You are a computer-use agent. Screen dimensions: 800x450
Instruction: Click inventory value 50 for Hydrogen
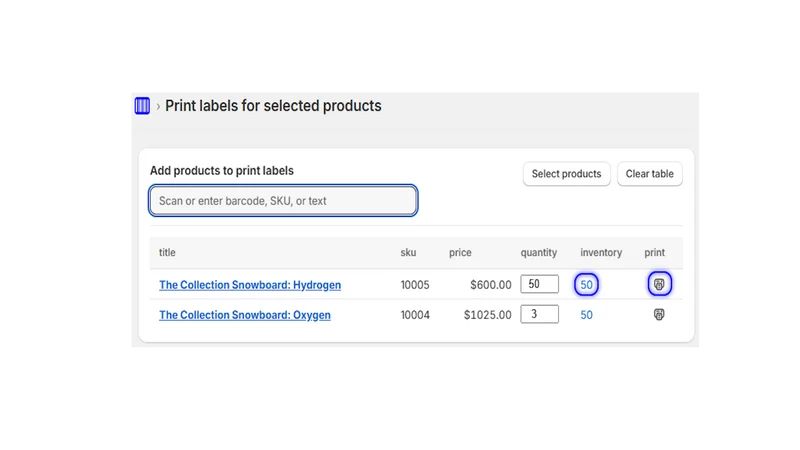coord(586,285)
